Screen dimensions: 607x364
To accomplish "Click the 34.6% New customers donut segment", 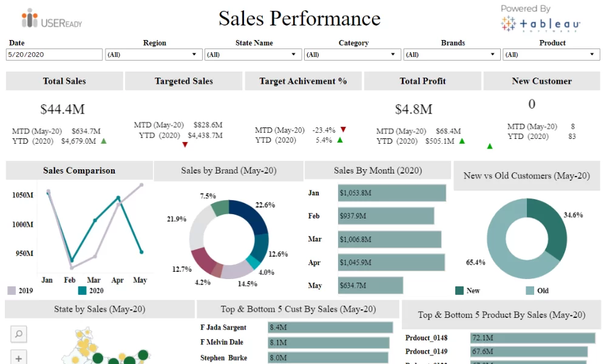I will (553, 227).
